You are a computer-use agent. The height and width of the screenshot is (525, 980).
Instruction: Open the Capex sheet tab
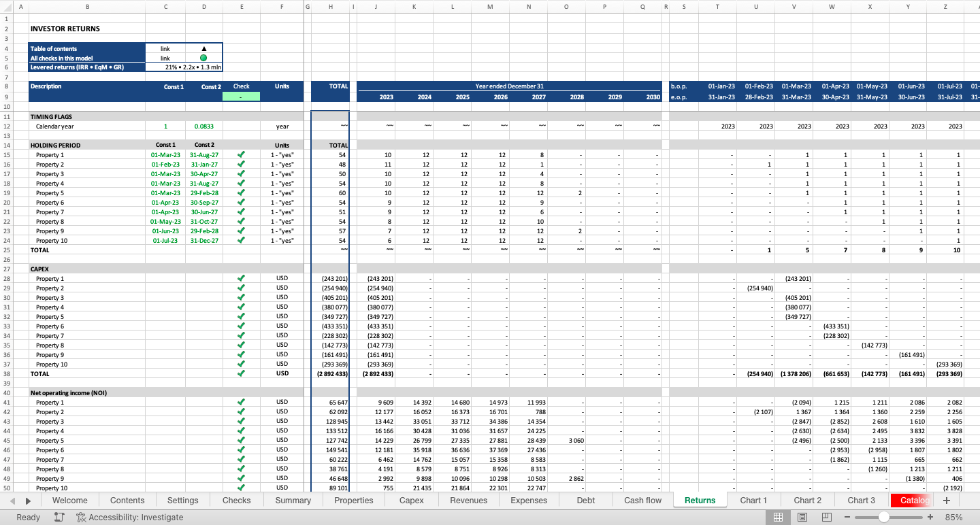(x=412, y=501)
